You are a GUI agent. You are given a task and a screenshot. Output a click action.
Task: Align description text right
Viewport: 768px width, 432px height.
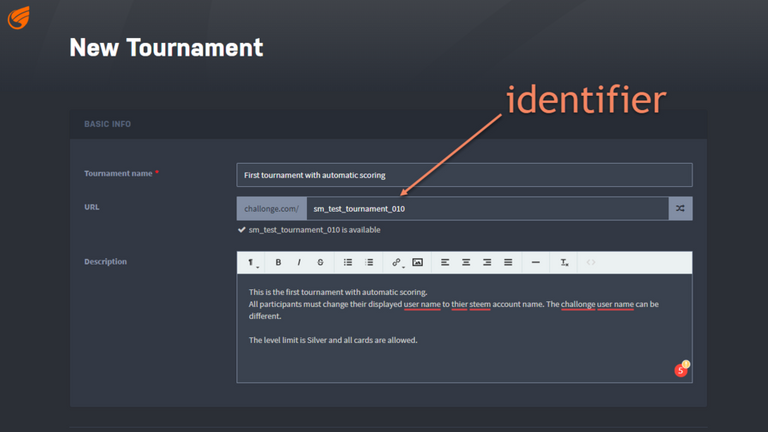tap(487, 262)
